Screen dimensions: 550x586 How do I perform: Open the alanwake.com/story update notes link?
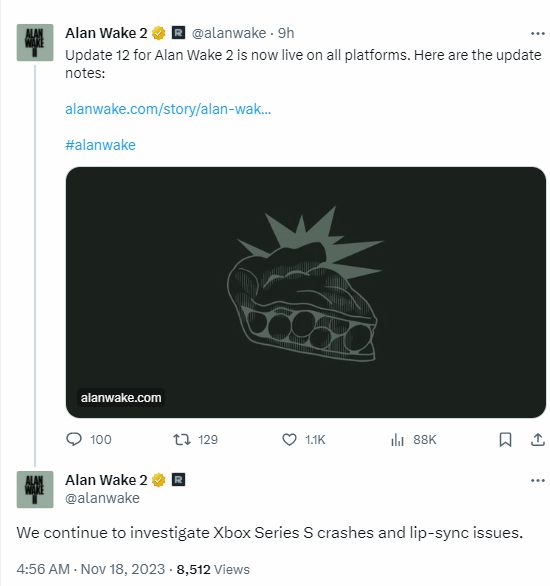point(168,109)
